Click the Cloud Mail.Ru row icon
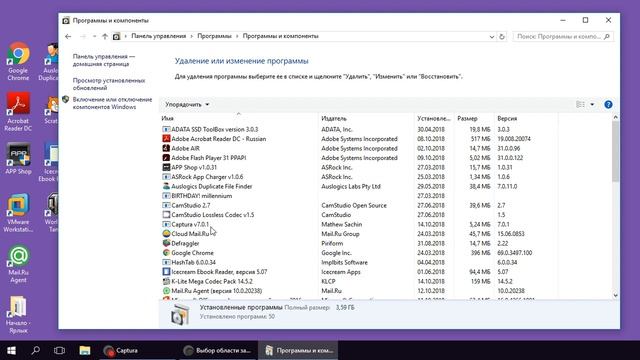This screenshot has height=360, width=640. (x=166, y=234)
